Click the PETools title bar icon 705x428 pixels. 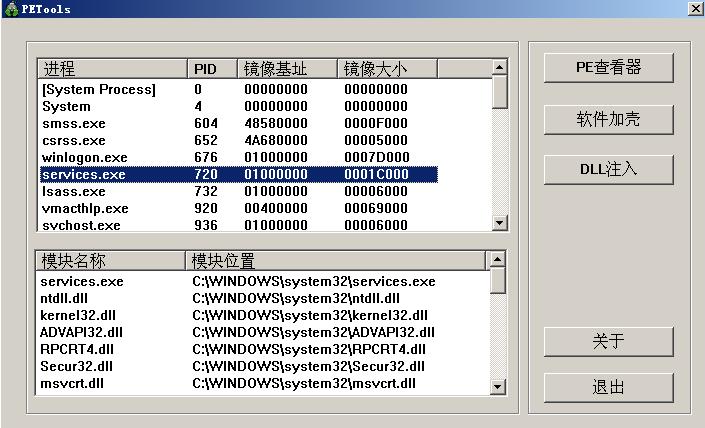coord(11,9)
